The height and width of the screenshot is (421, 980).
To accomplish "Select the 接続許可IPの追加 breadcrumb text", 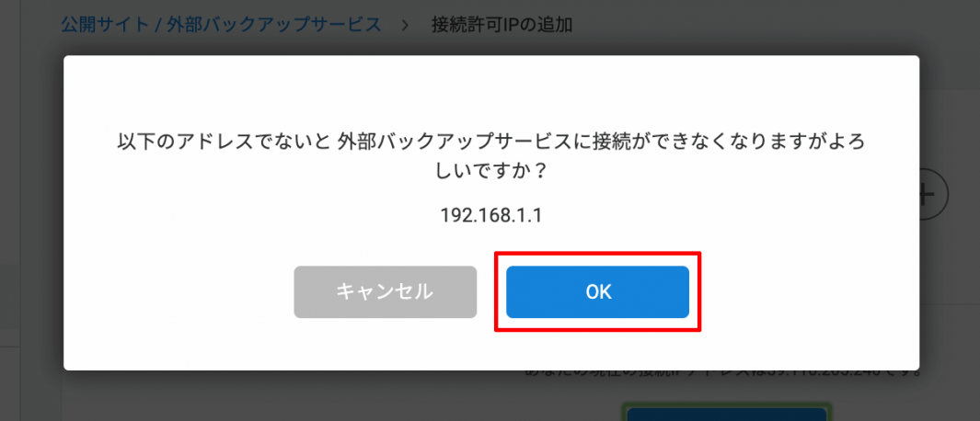I will coord(502,25).
